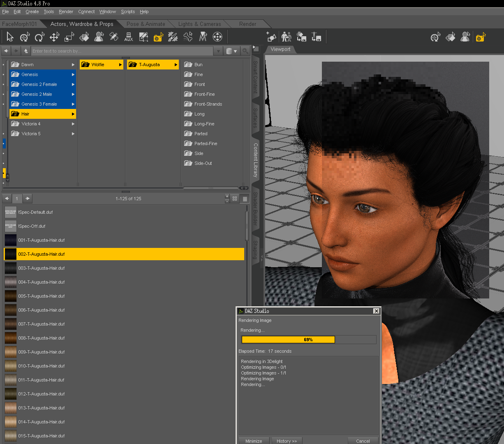Viewport: 504px width, 444px height.
Task: Click the 69% render progress bar
Action: pos(308,340)
